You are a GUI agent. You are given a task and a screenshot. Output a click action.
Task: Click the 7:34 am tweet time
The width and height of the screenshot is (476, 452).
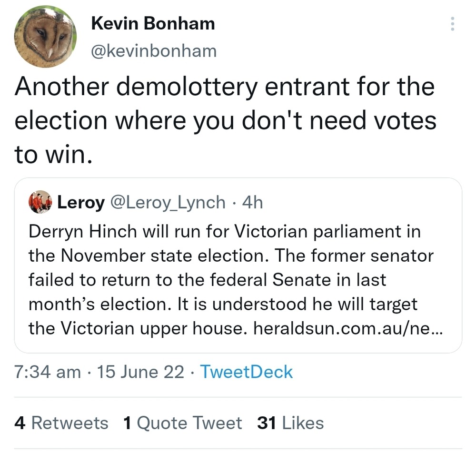click(48, 372)
